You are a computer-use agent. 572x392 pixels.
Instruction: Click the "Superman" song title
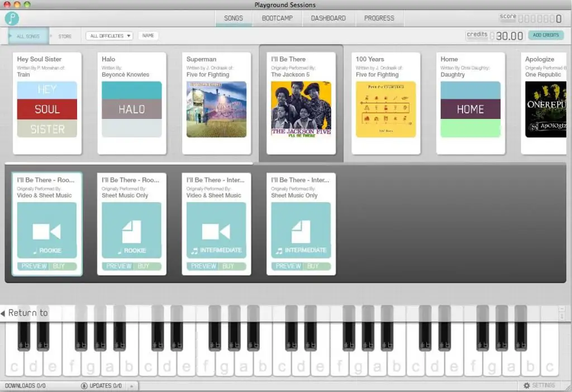[201, 59]
